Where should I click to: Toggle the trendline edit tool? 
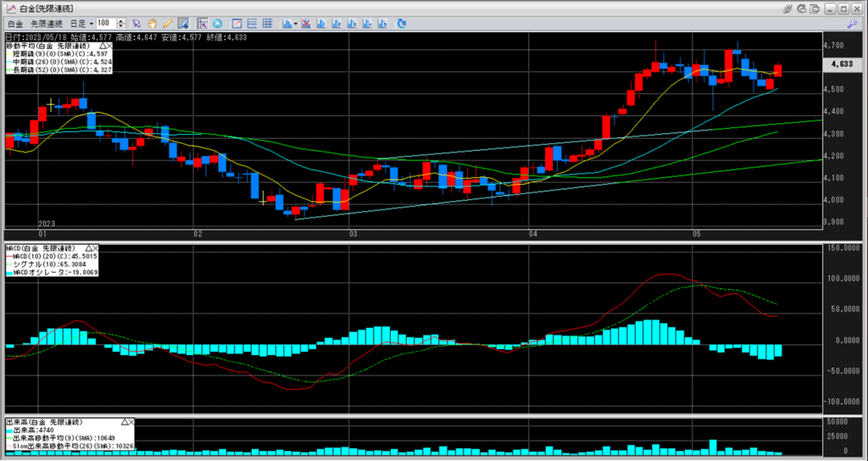(182, 23)
